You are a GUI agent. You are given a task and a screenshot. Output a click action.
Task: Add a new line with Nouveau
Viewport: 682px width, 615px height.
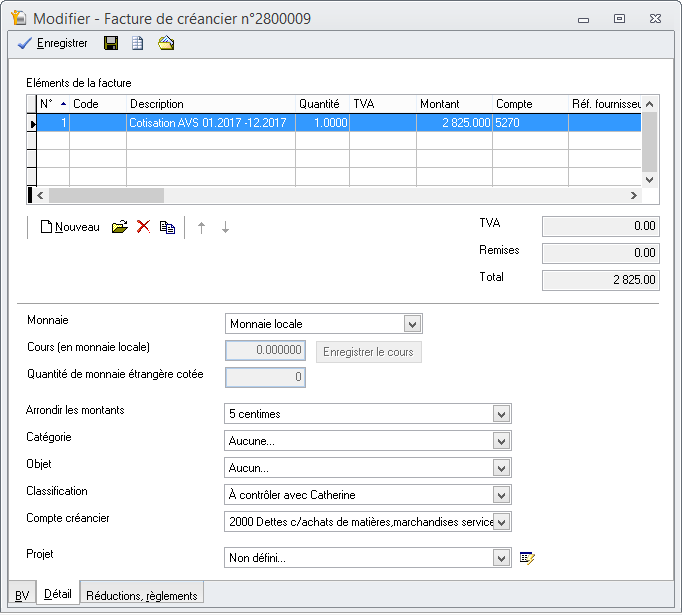[x=70, y=227]
